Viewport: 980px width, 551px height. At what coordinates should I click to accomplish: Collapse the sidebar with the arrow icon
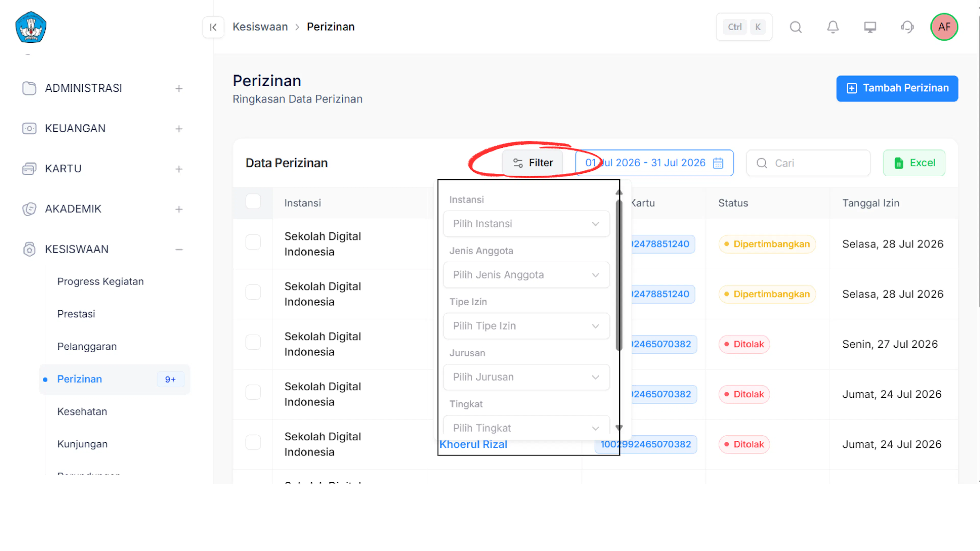click(213, 27)
